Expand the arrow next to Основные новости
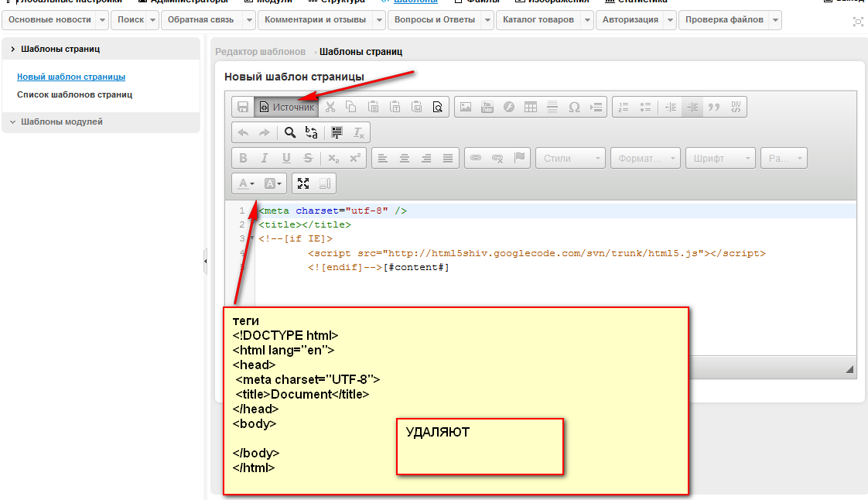Image resolution: width=868 pixels, height=500 pixels. click(x=102, y=20)
